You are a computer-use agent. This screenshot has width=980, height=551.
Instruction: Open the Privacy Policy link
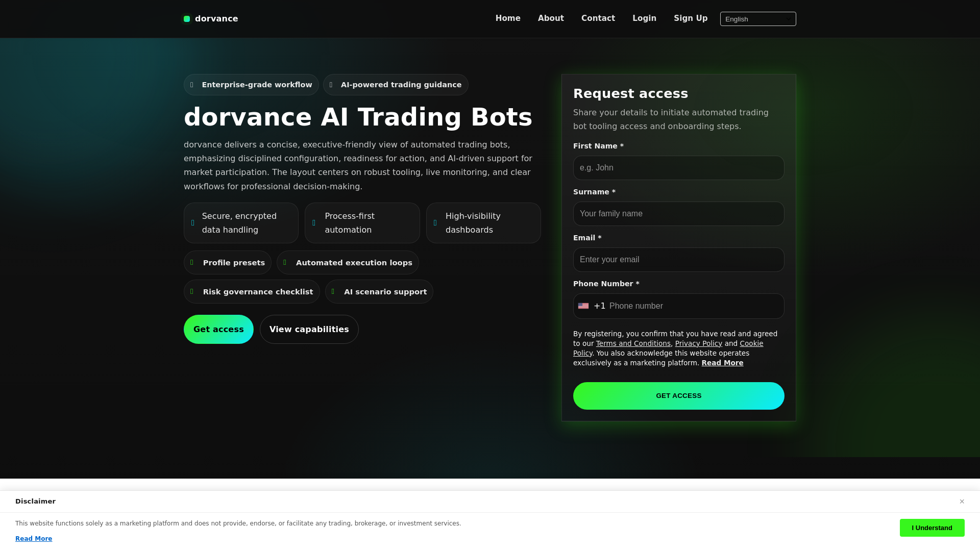point(699,343)
